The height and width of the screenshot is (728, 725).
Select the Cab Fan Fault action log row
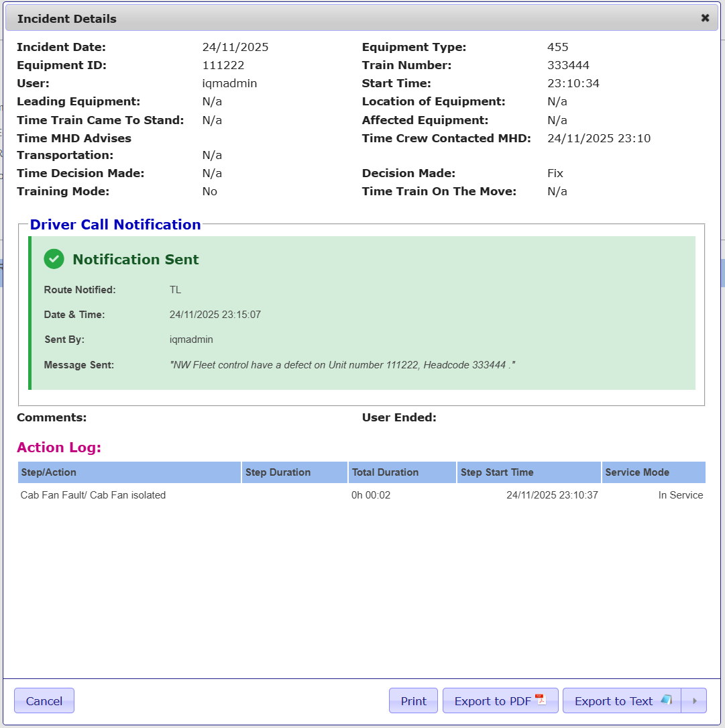click(93, 495)
